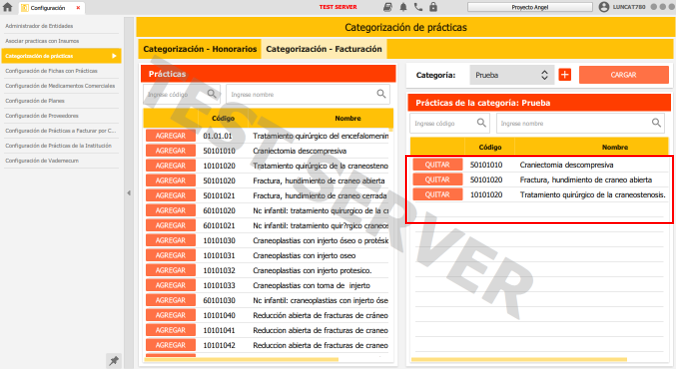Click AGREGAR for code 10101031
This screenshot has width=676, height=369.
click(171, 255)
